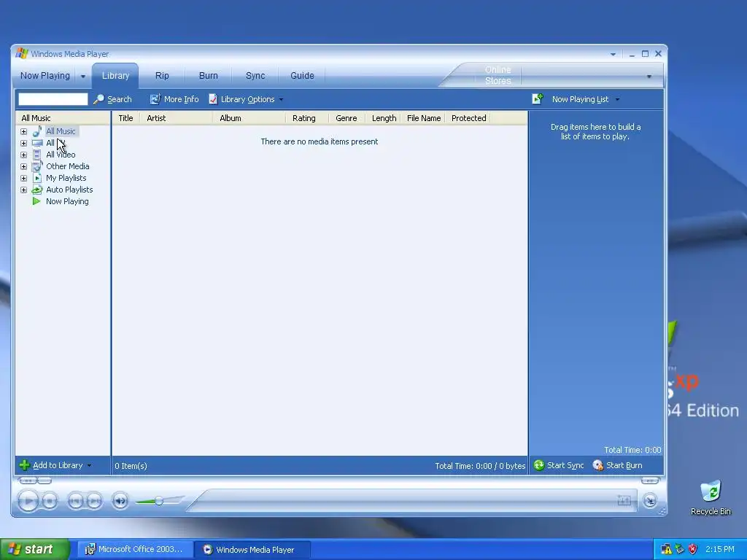
Task: Open Library Options from its notepad icon
Action: (214, 99)
